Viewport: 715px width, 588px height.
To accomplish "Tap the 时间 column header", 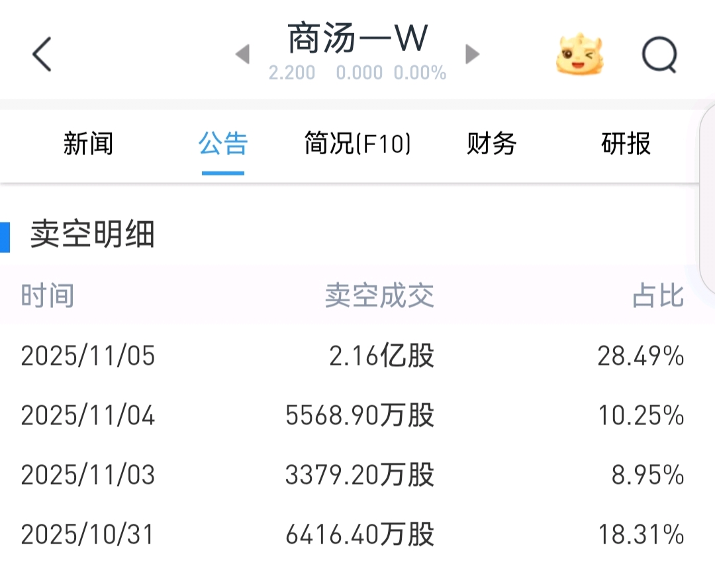I will 48,295.
